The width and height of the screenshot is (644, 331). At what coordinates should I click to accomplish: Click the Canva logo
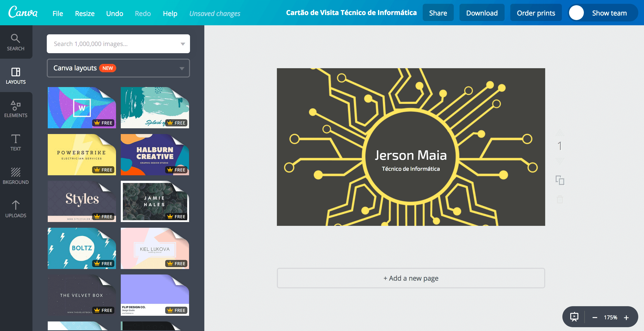coord(23,12)
